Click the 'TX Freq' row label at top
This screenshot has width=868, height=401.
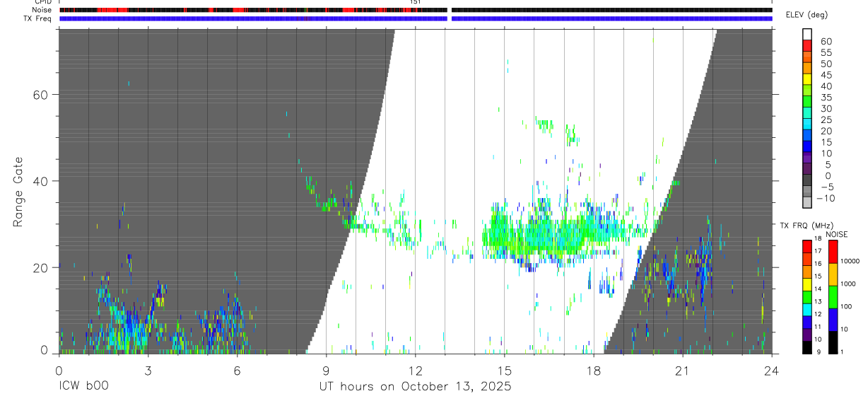click(38, 18)
